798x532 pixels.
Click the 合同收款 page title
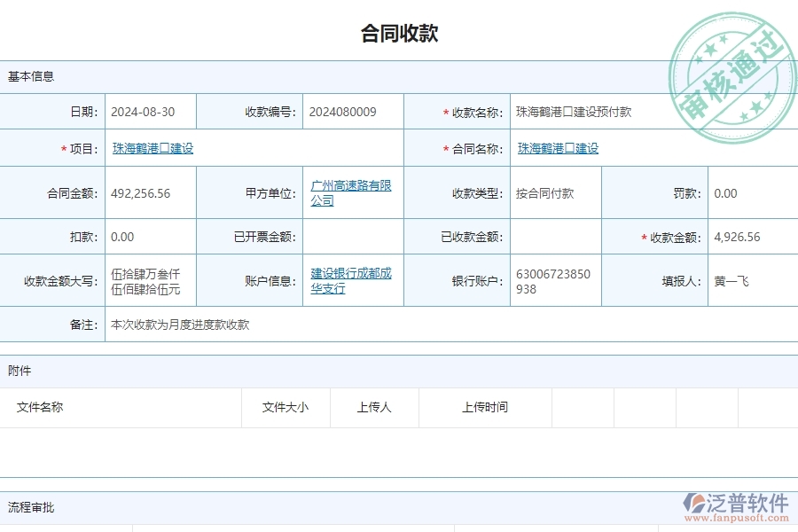[399, 33]
